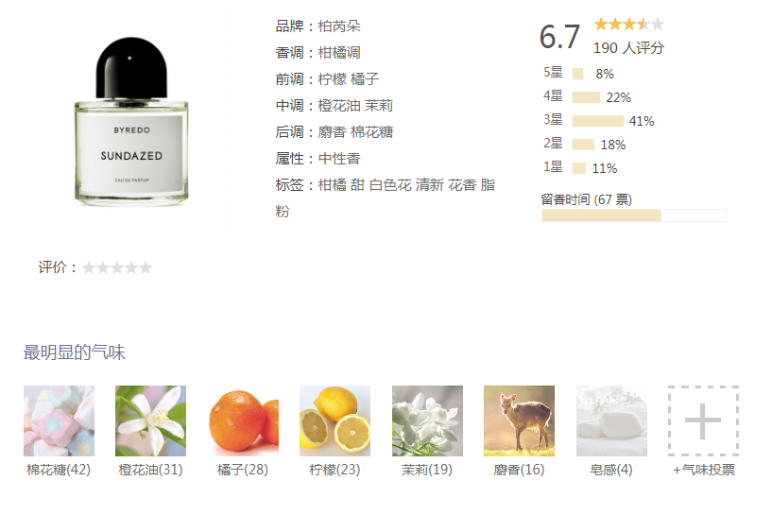The image size is (772, 532).
Task: Click the +气味投票 vote link
Action: [704, 470]
